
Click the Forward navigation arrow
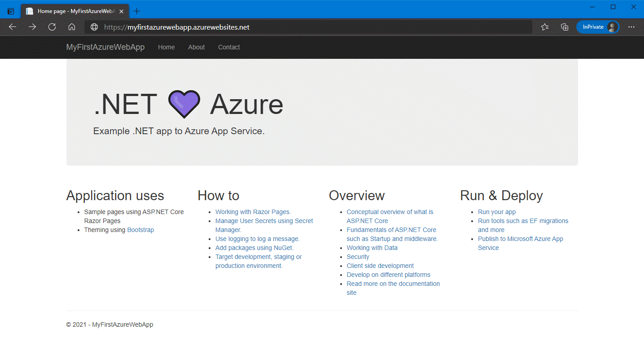pyautogui.click(x=32, y=27)
